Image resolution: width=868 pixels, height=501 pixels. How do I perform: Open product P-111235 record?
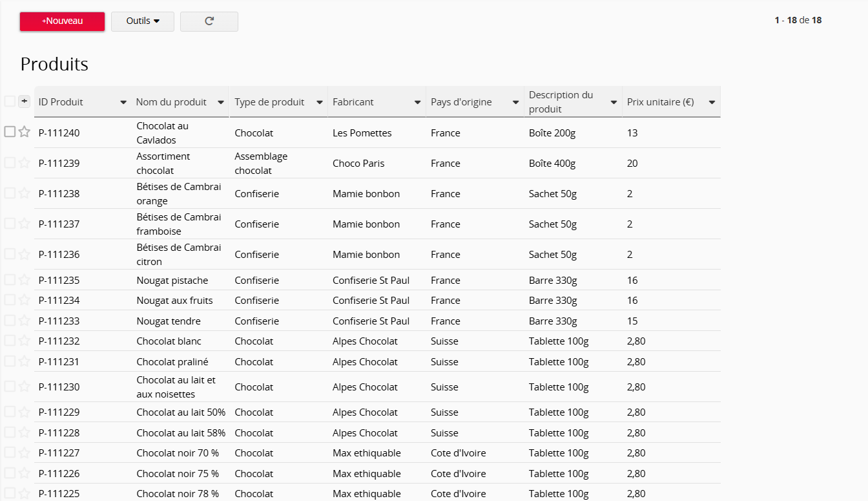point(59,281)
